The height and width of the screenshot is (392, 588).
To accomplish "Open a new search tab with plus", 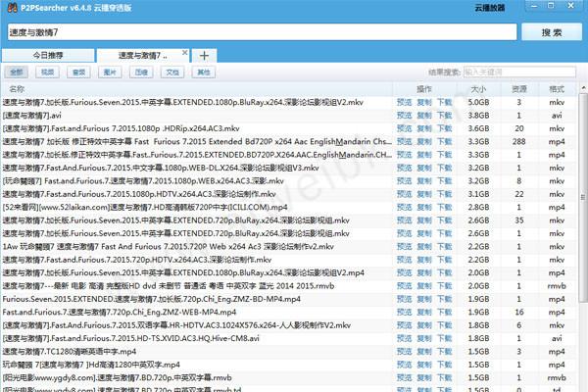I will (204, 56).
